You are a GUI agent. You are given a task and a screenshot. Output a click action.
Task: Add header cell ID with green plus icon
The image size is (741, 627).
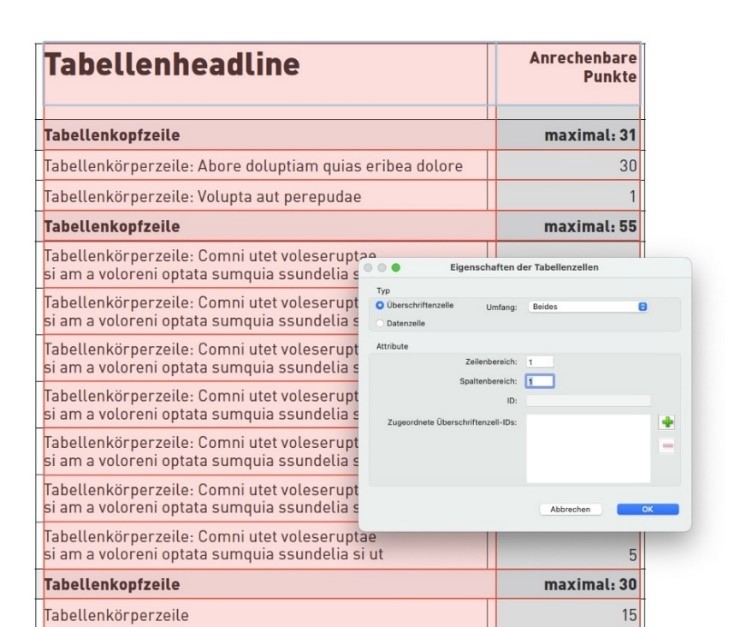[x=667, y=422]
